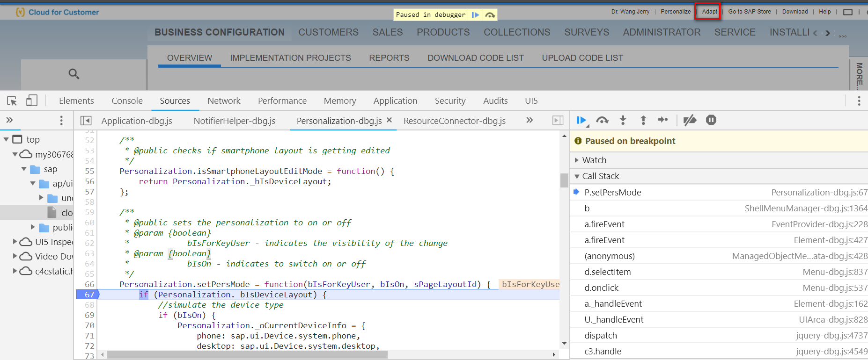868x360 pixels.
Task: Step over next function call icon
Action: pos(602,120)
